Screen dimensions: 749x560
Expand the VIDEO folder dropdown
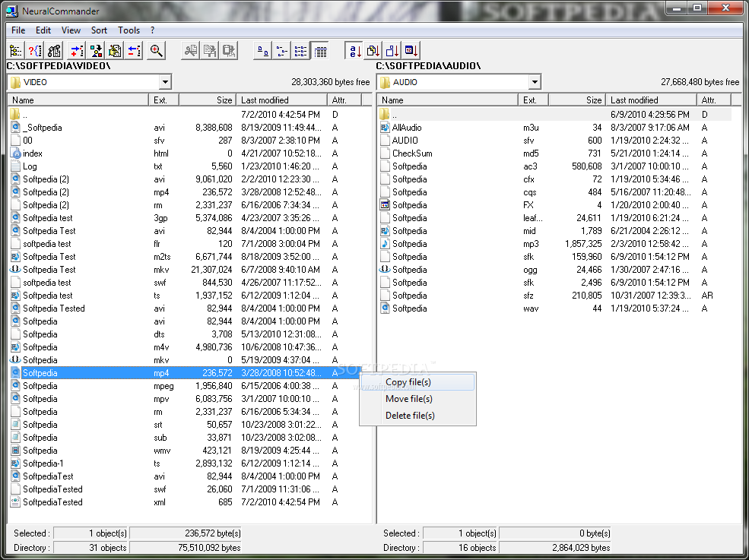[x=165, y=82]
